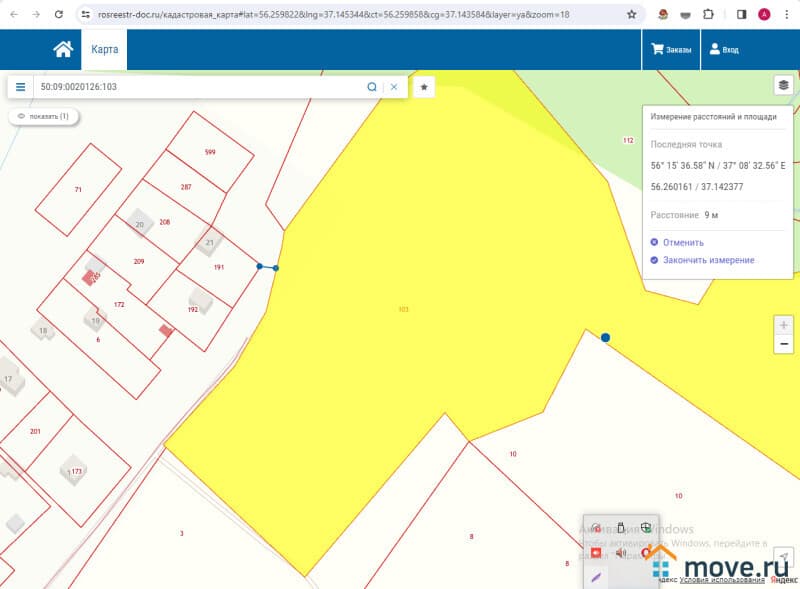800x589 pixels.
Task: Zoom in with the plus button
Action: (x=784, y=326)
